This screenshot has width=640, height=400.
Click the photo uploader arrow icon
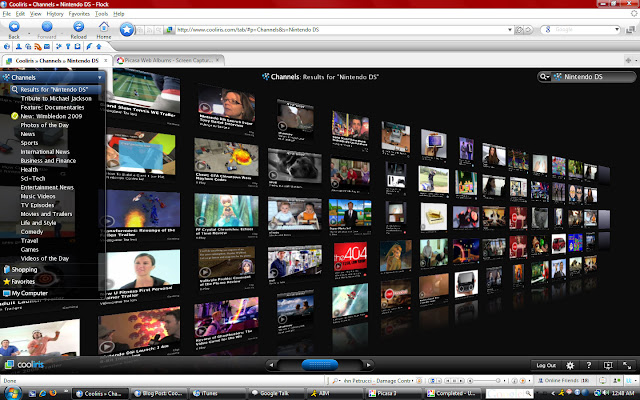[x=98, y=47]
